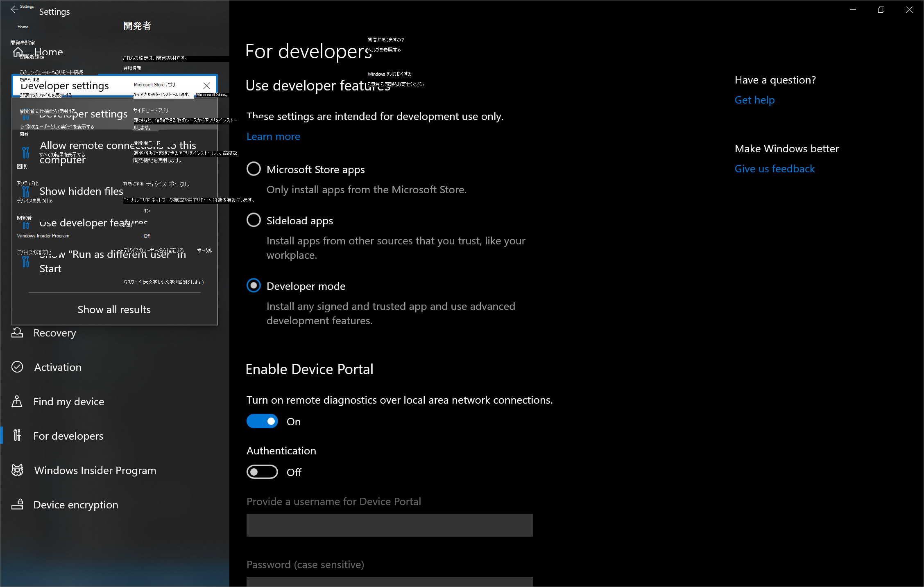The height and width of the screenshot is (587, 924).
Task: Click the Find my device icon
Action: 17,402
